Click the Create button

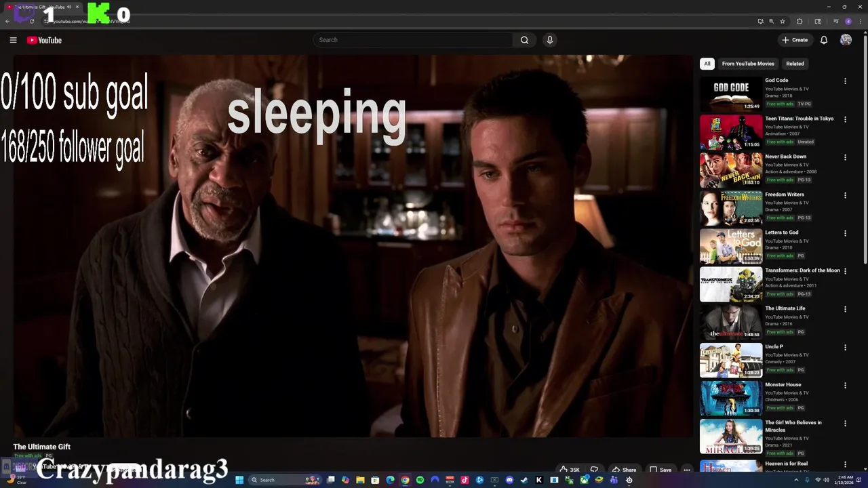coord(795,40)
